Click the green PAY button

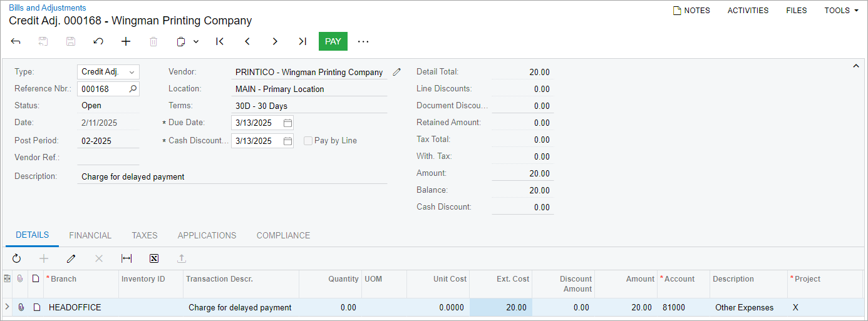pyautogui.click(x=333, y=41)
